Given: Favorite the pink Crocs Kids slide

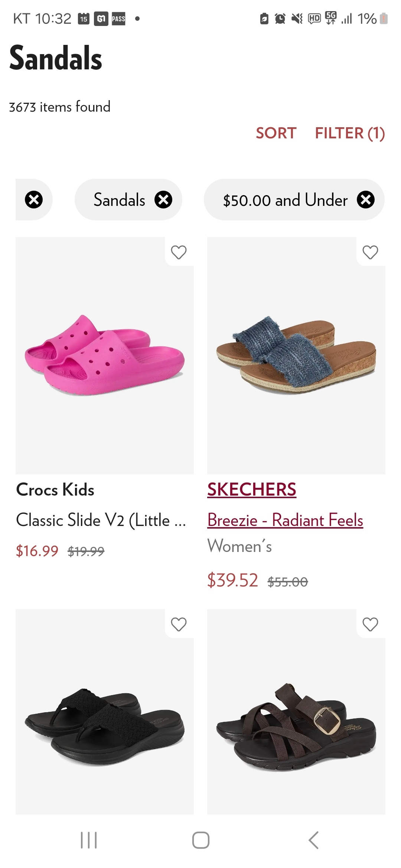Looking at the screenshot, I should [179, 252].
